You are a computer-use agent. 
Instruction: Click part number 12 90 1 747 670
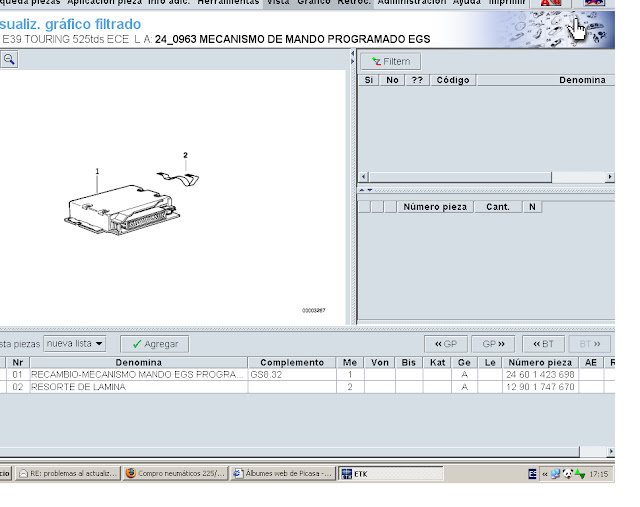point(540,387)
